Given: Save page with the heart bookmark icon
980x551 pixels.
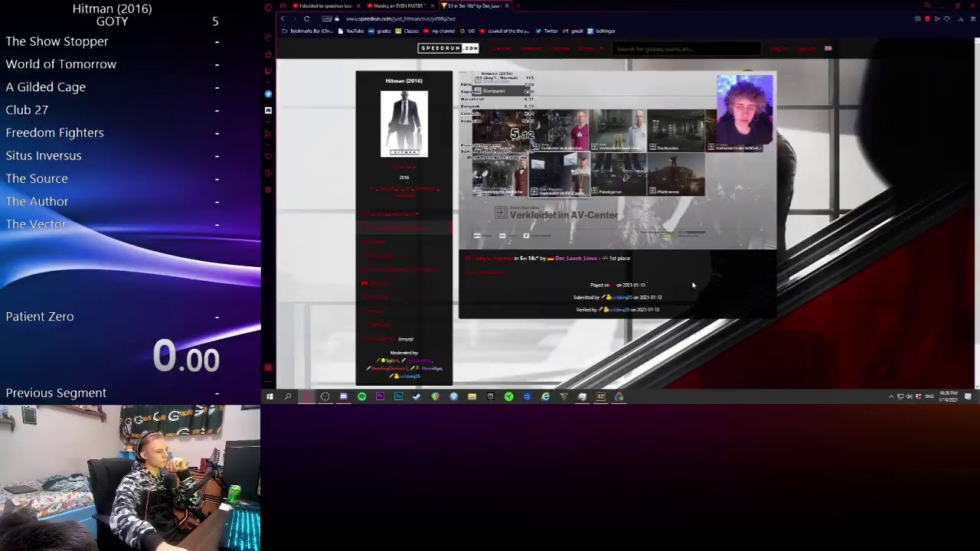Looking at the screenshot, I should [x=947, y=18].
